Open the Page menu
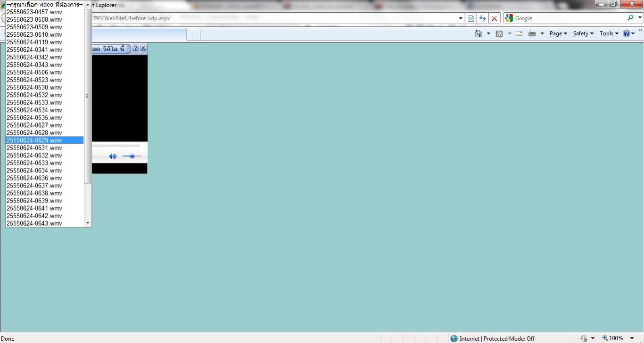Image resolution: width=644 pixels, height=343 pixels. click(x=558, y=33)
